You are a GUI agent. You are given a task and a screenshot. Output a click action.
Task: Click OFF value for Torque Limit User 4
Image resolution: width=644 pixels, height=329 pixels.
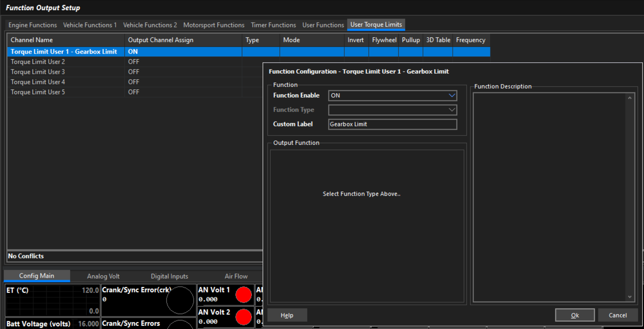[133, 82]
